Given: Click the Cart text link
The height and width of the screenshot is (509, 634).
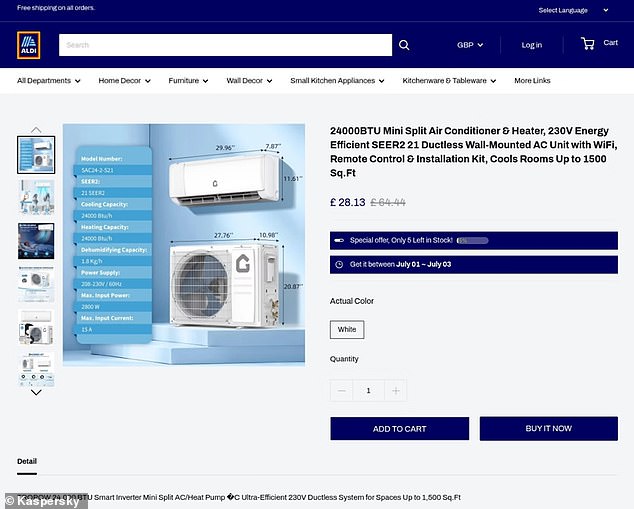Looking at the screenshot, I should pos(611,43).
